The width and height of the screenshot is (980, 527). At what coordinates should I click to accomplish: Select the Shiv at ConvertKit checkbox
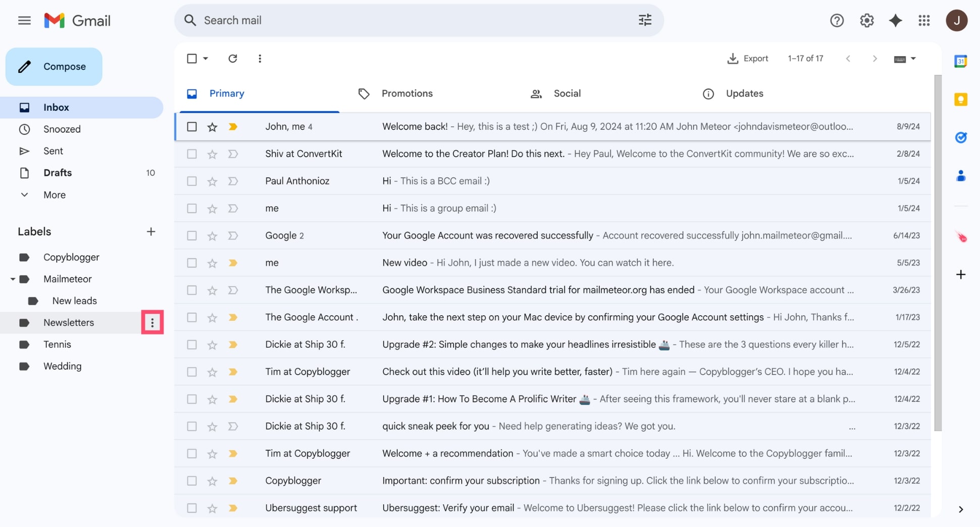(191, 154)
